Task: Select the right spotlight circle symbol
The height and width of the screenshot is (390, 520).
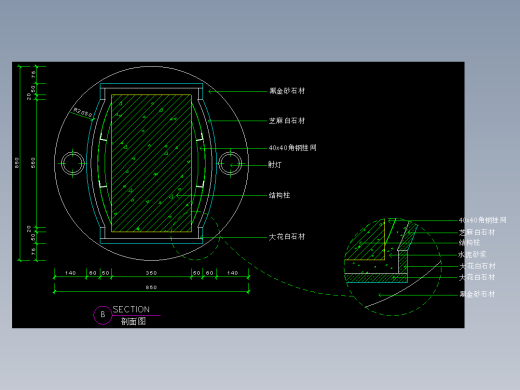Action: tap(230, 163)
